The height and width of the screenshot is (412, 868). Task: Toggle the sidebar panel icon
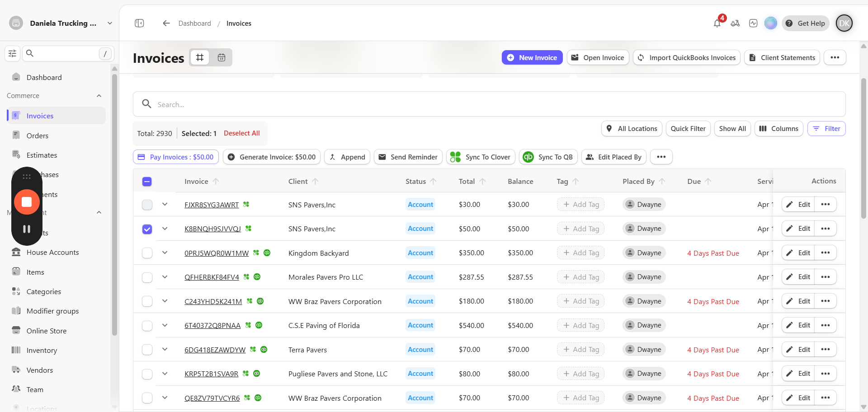click(x=139, y=23)
